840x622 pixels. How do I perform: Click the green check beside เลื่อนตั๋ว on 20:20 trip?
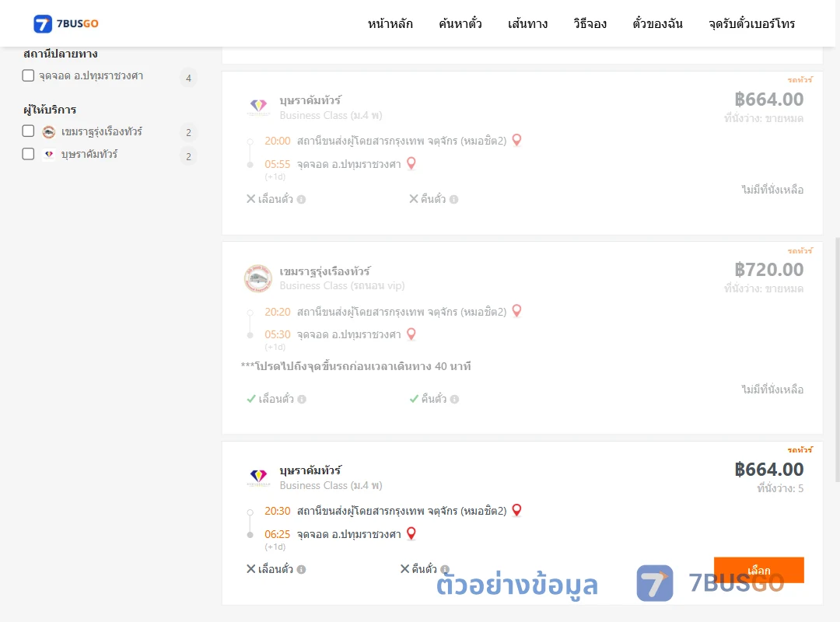(x=250, y=399)
